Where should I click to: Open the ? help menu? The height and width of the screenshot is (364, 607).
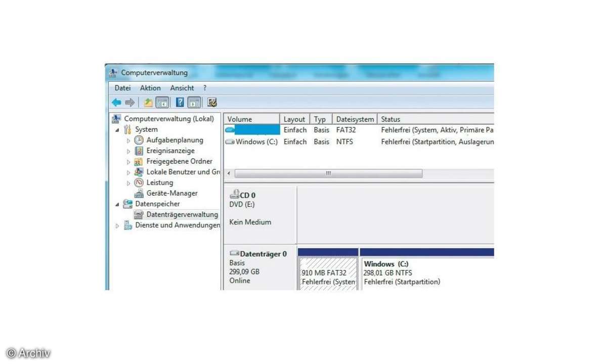click(x=205, y=88)
